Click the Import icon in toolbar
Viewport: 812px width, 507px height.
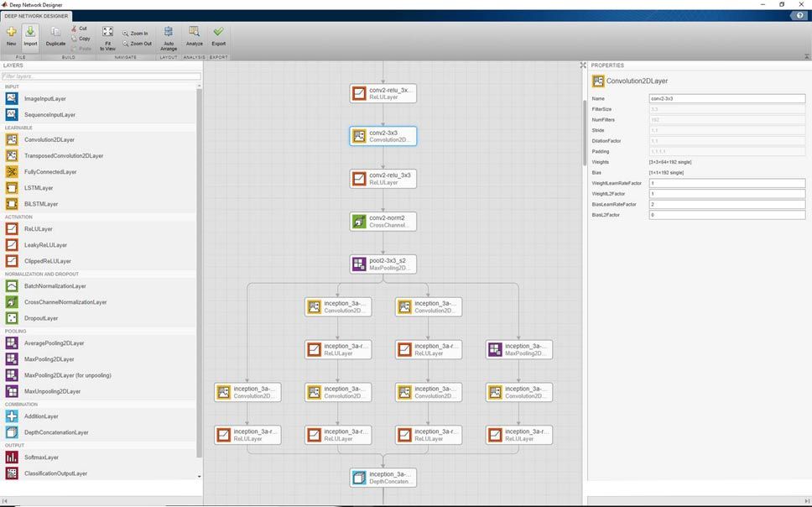[30, 35]
